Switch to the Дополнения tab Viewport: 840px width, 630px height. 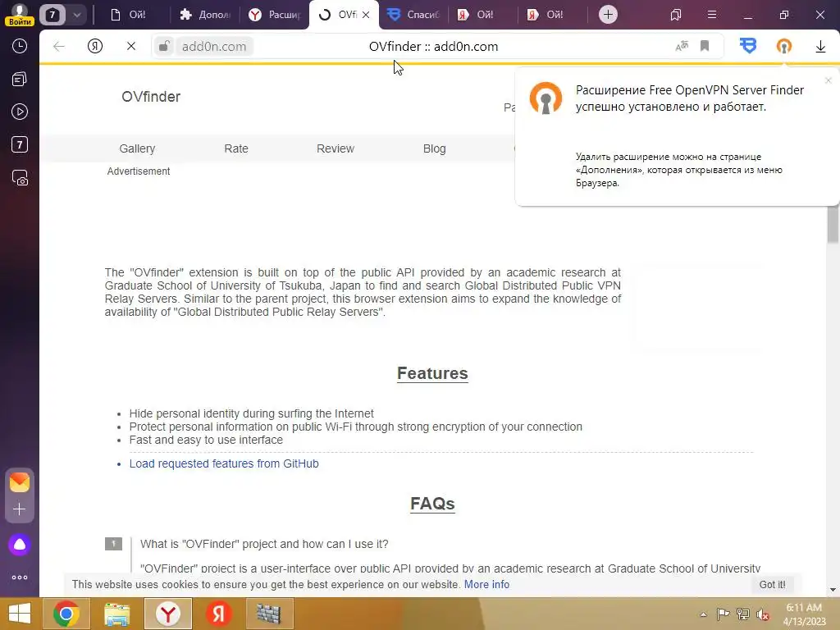[x=204, y=15]
